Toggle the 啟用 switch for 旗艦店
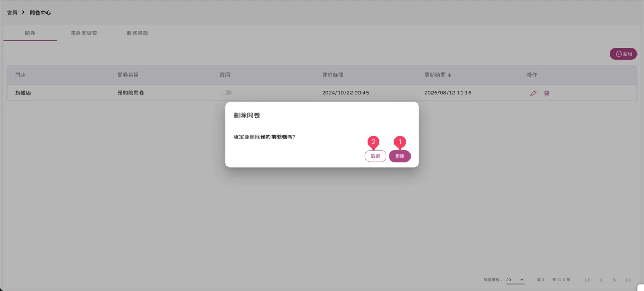 (x=227, y=93)
